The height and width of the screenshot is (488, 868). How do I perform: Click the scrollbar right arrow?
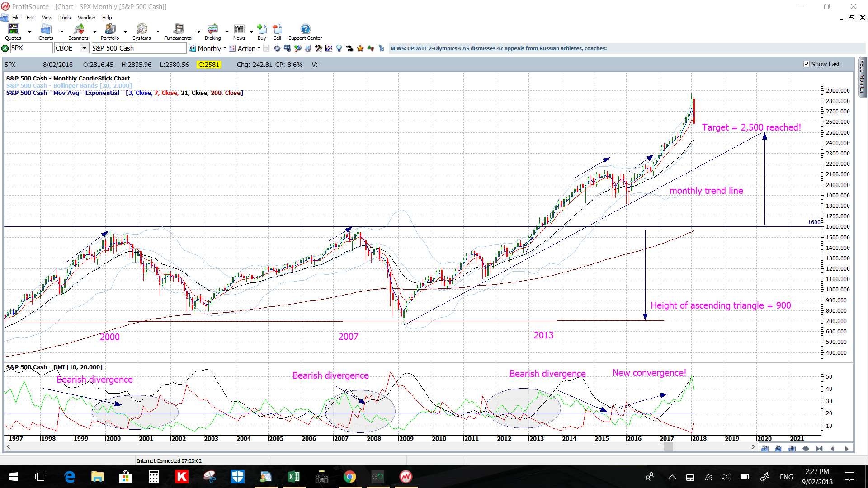click(x=753, y=447)
